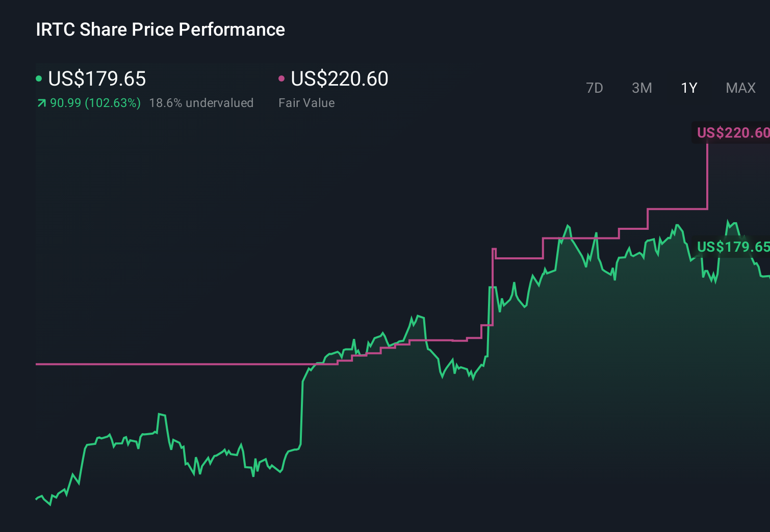Viewport: 770px width, 532px height.
Task: Open the MAX time range view
Action: click(x=740, y=88)
